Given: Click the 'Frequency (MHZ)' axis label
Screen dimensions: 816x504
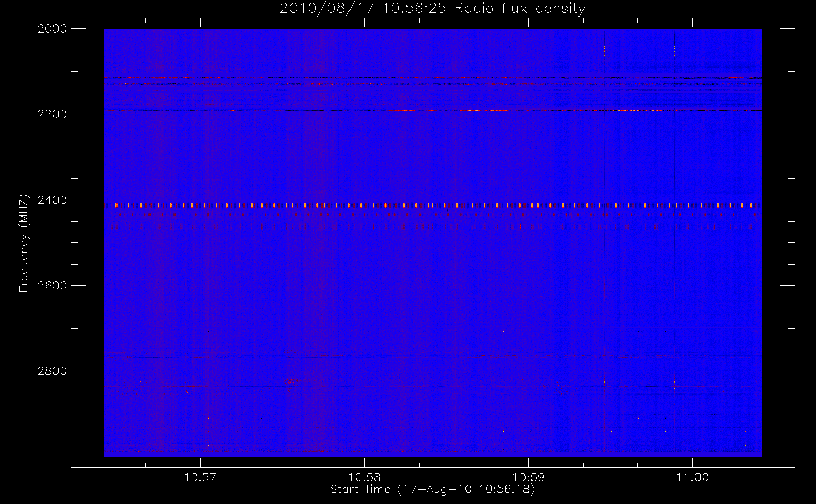Looking at the screenshot, I should coord(24,243).
